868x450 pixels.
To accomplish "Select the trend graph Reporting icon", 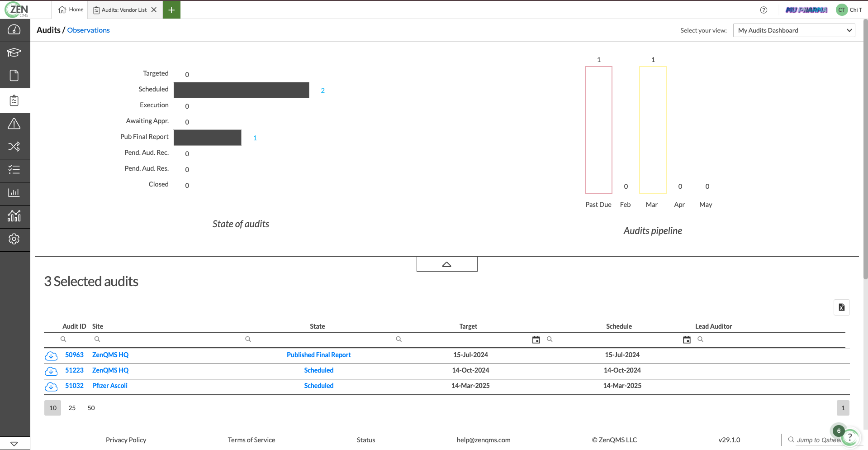I will [14, 216].
